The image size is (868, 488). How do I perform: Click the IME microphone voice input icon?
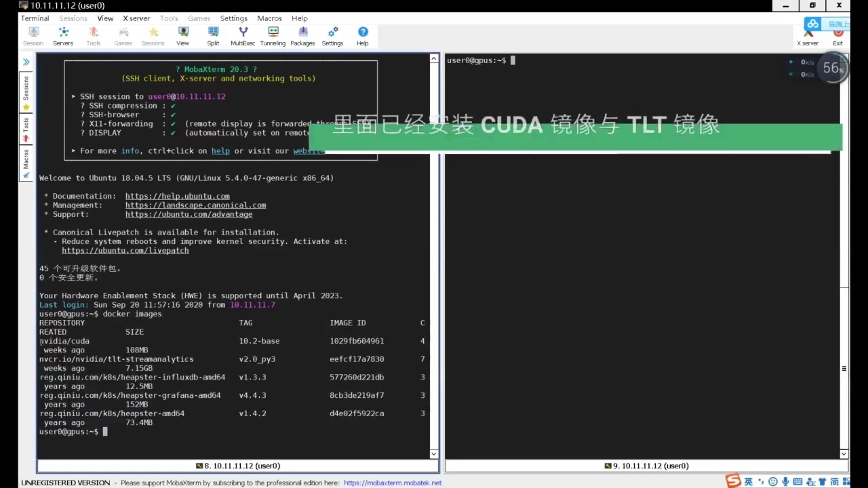coord(785,481)
